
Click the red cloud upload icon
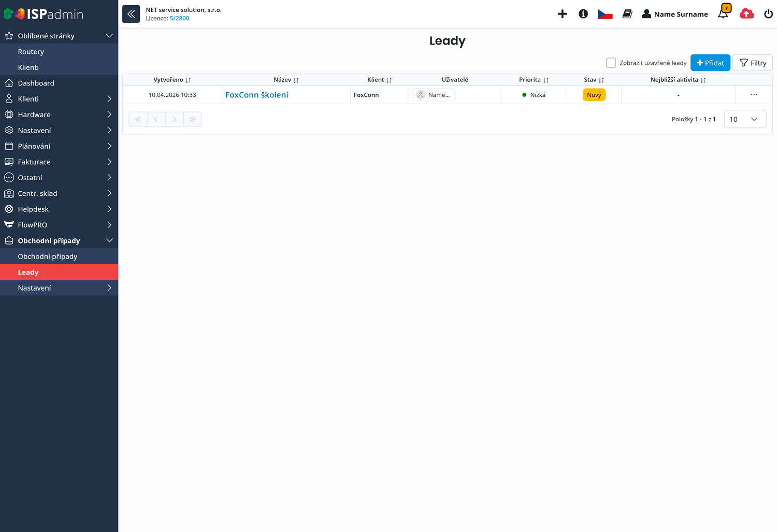click(x=746, y=14)
